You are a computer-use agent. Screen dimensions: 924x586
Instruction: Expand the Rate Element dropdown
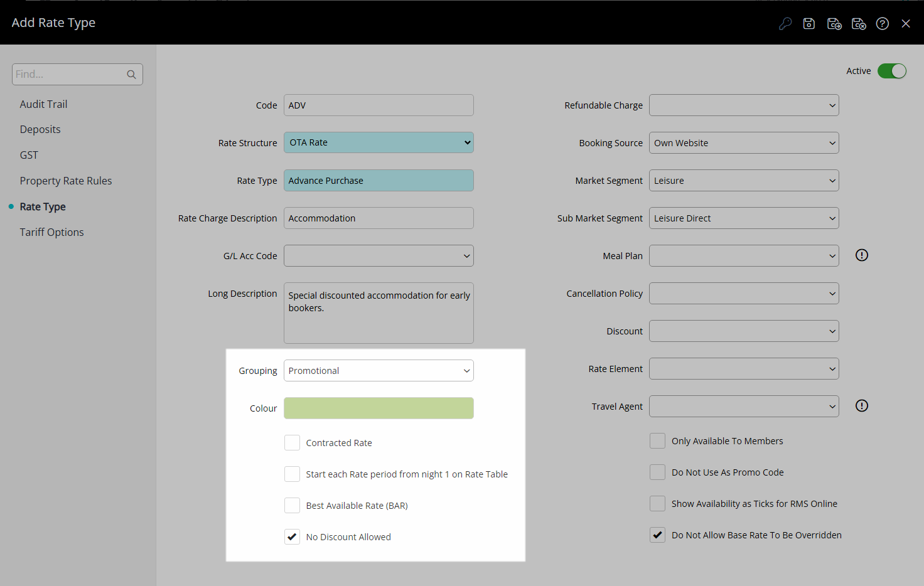click(x=744, y=369)
